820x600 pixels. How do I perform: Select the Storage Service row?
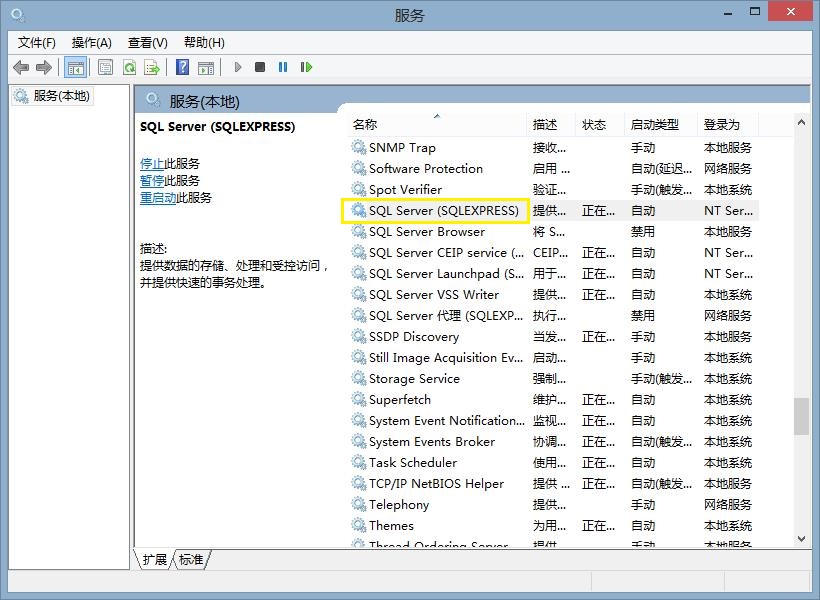(x=554, y=379)
